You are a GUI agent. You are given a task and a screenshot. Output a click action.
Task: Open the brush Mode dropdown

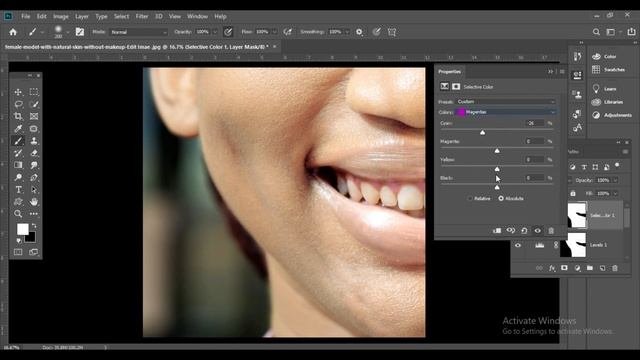coord(138,32)
